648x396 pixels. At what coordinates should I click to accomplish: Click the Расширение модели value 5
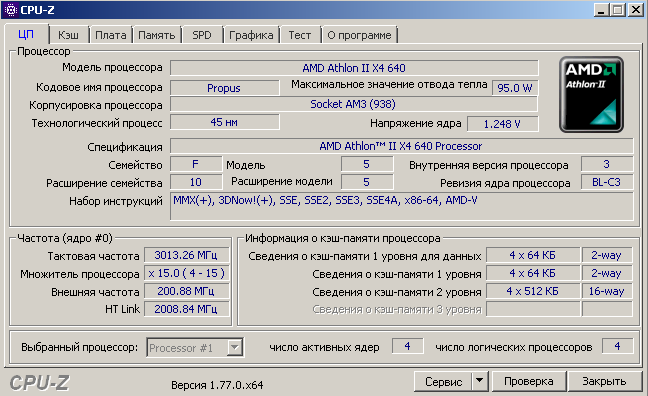(367, 182)
